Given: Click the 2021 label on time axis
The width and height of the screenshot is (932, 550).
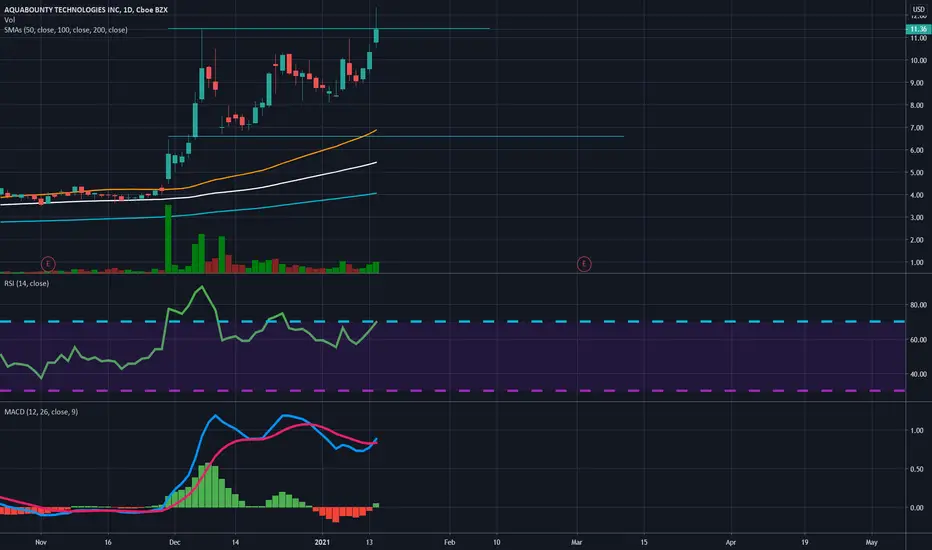Looking at the screenshot, I should (322, 542).
